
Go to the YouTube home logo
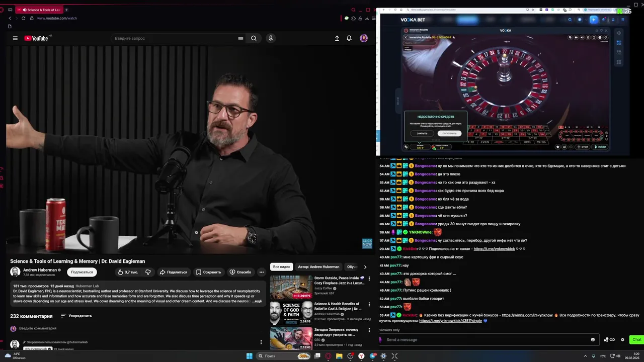36,38
